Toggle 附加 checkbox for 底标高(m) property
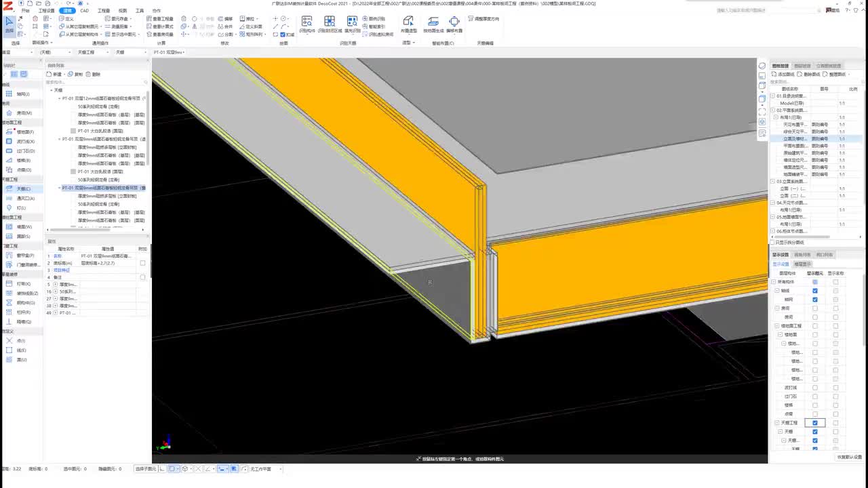868x488 pixels. (x=142, y=263)
